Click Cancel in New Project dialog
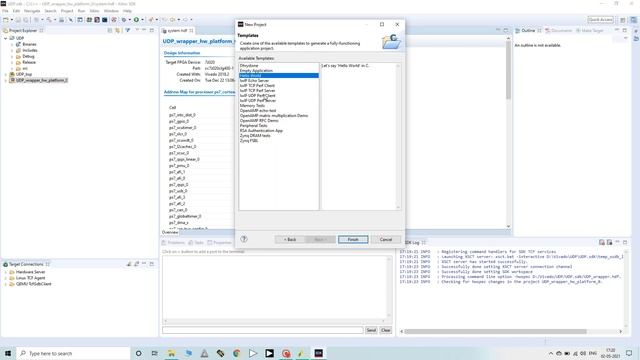640x360 pixels. 386,240
